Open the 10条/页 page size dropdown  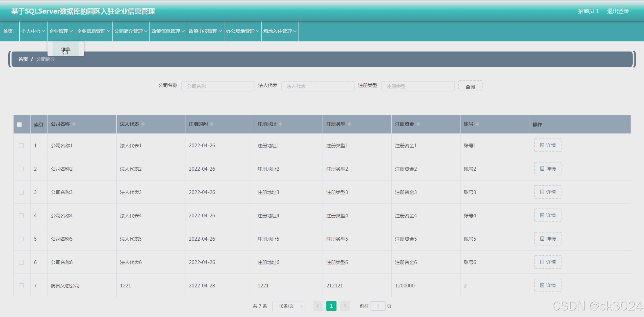point(289,306)
